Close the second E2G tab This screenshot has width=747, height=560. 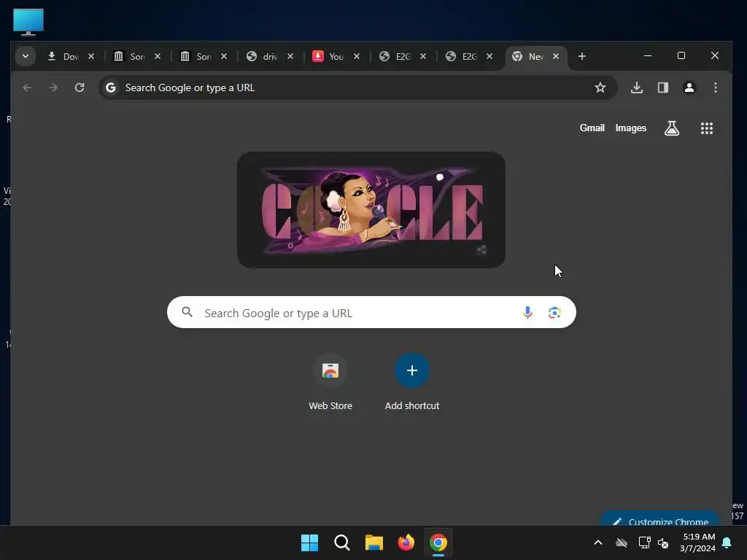coord(489,56)
